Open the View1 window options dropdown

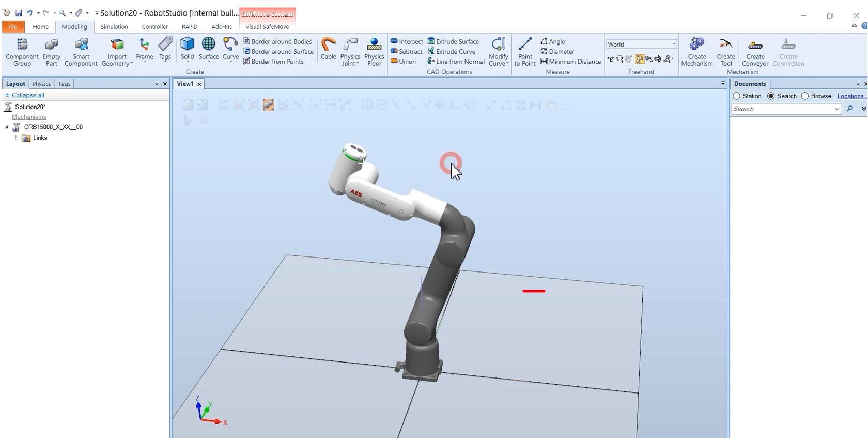(723, 83)
